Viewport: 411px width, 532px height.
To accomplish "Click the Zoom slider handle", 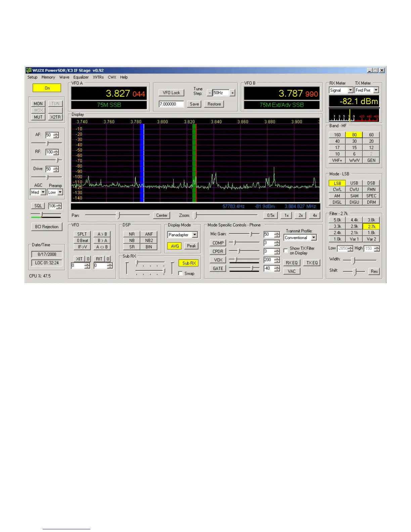I will click(196, 215).
